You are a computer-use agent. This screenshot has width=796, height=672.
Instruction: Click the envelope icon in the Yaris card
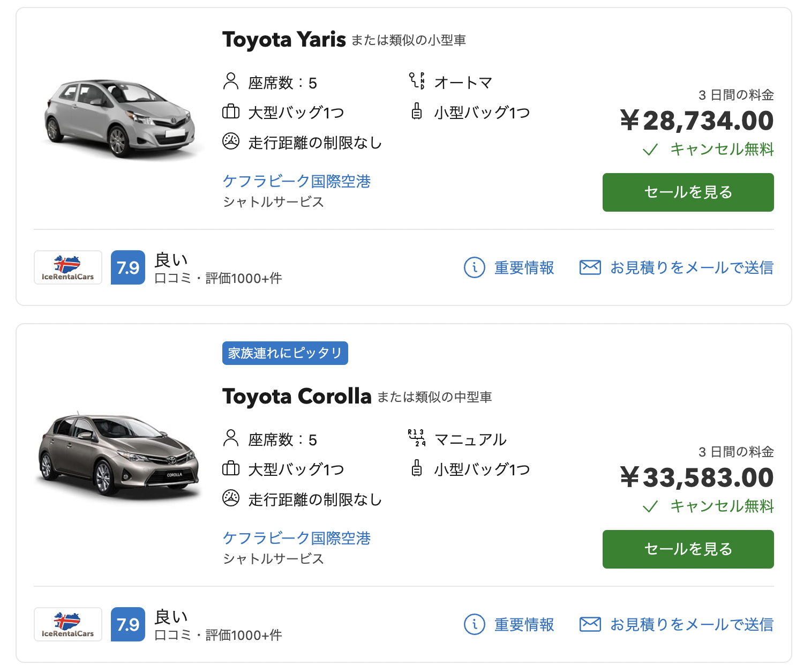(x=590, y=267)
